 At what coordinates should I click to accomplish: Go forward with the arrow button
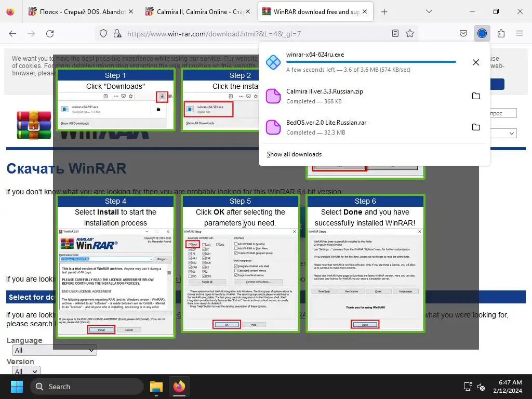tap(31, 34)
